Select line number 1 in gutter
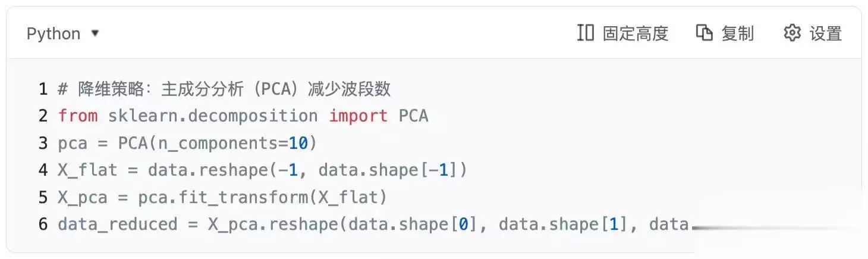The width and height of the screenshot is (868, 259). pyautogui.click(x=43, y=89)
